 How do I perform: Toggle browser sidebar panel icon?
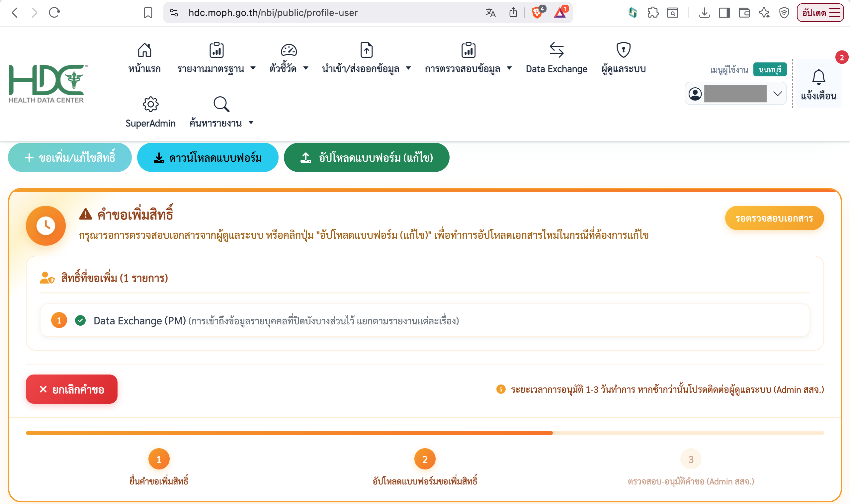[724, 13]
